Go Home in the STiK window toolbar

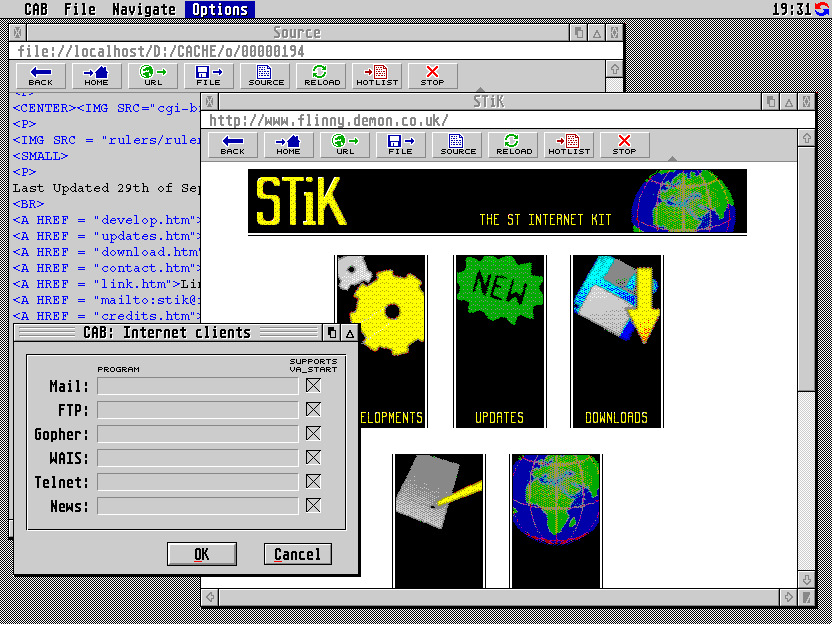(x=289, y=145)
